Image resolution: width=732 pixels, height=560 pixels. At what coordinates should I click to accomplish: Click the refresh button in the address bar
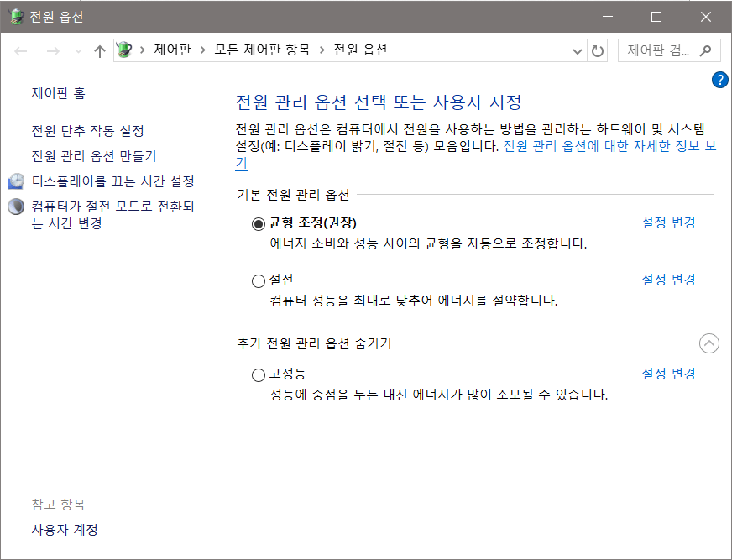click(598, 50)
